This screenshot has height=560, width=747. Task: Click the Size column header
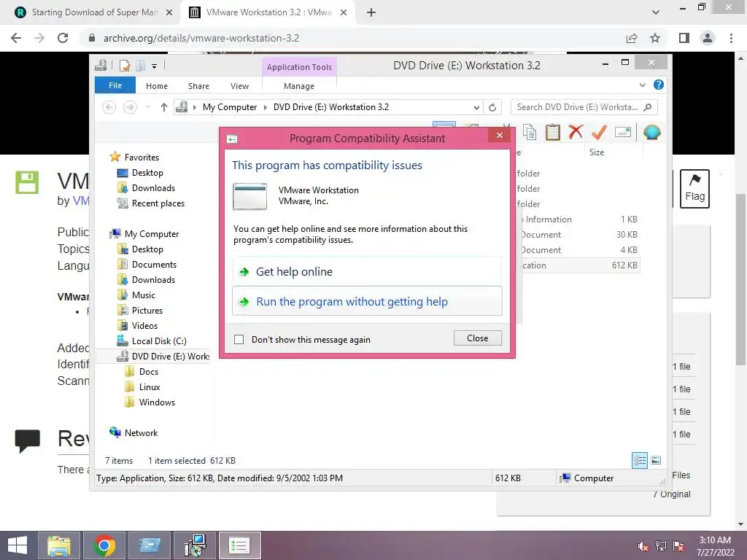(614, 152)
